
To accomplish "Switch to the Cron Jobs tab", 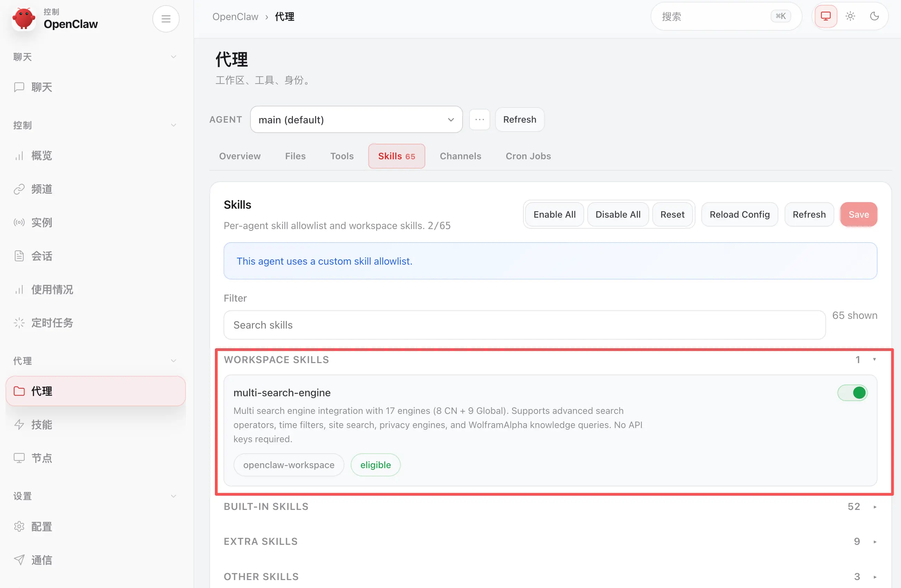I will pos(528,156).
